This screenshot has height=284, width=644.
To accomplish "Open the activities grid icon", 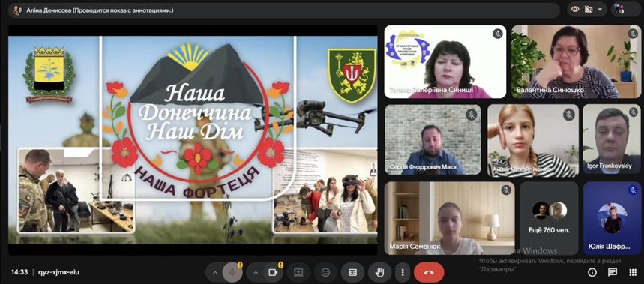I will pos(633,272).
